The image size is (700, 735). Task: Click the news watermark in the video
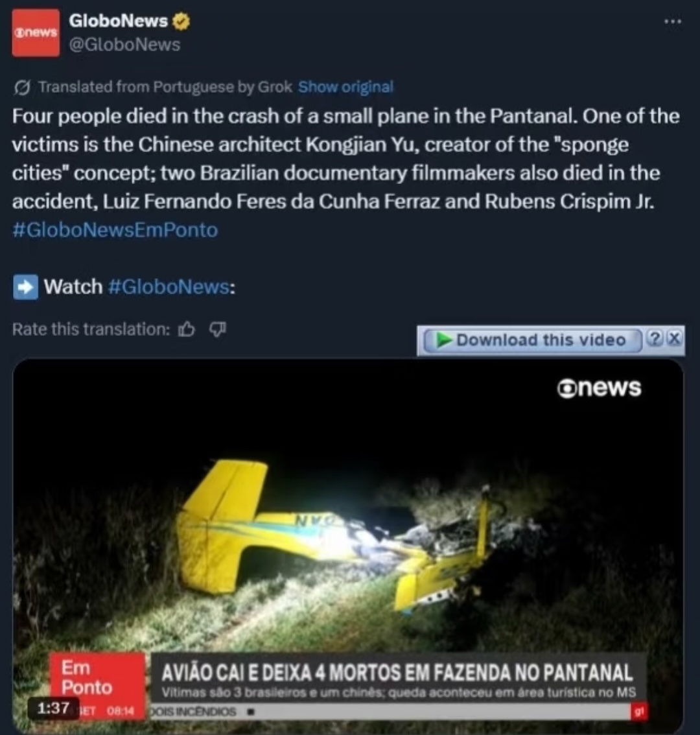[599, 388]
